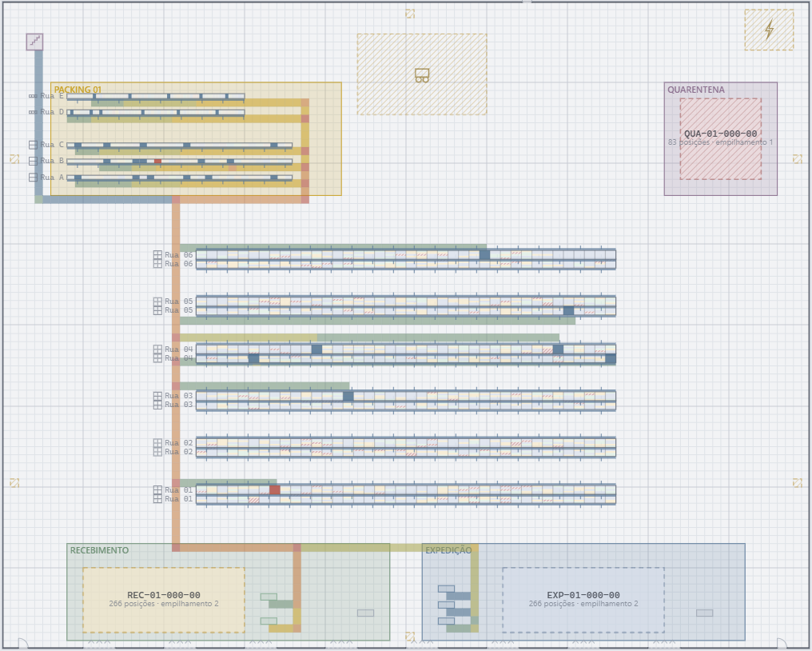
Task: Click the cart icon in the hatched area
Action: 422,75
